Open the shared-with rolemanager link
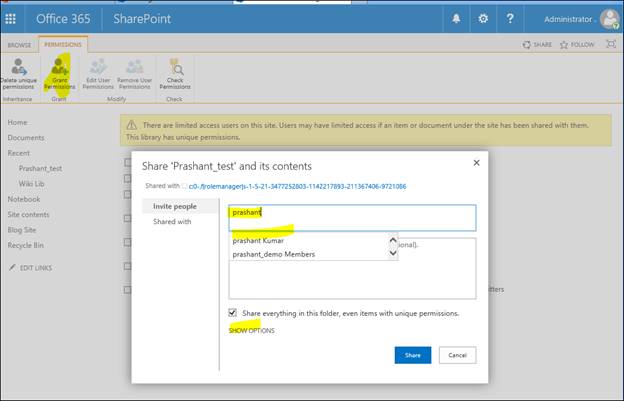Image resolution: width=624 pixels, height=401 pixels. pos(297,186)
